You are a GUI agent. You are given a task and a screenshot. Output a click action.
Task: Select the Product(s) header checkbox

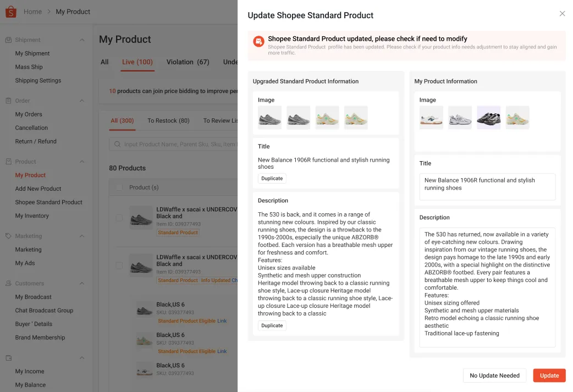(x=119, y=187)
